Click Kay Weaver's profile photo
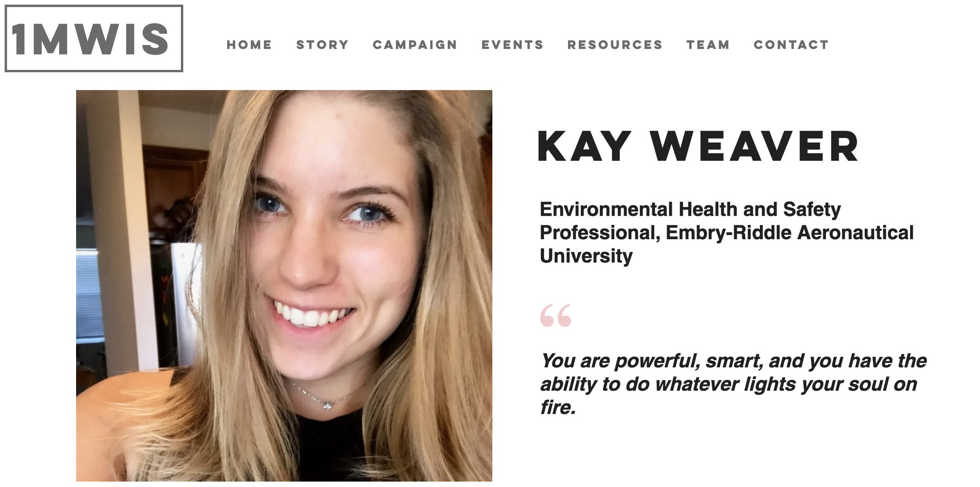 pyautogui.click(x=284, y=286)
